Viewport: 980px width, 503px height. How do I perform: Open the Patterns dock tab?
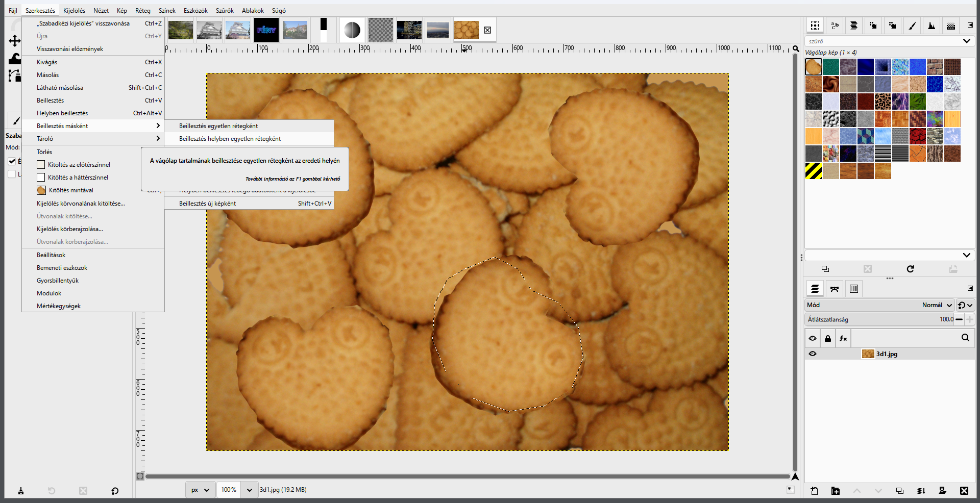tap(815, 26)
